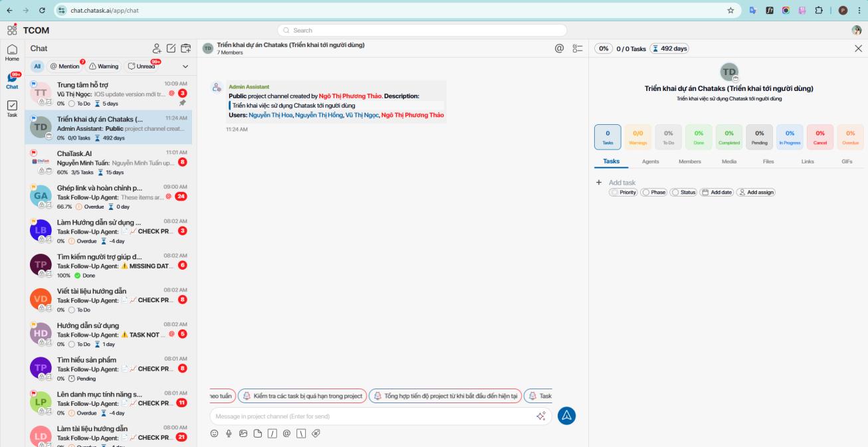Viewport: 868px width, 447px height.
Task: Click the Done 0% green card
Action: (x=699, y=137)
